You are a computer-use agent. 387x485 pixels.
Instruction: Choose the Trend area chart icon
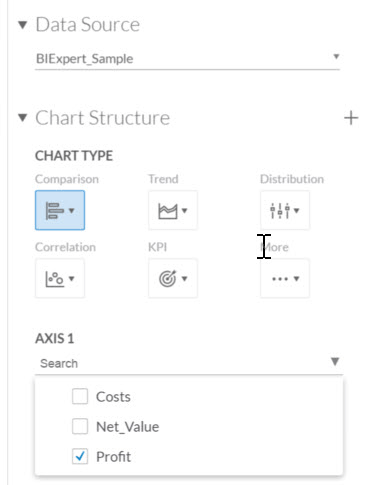tap(168, 211)
